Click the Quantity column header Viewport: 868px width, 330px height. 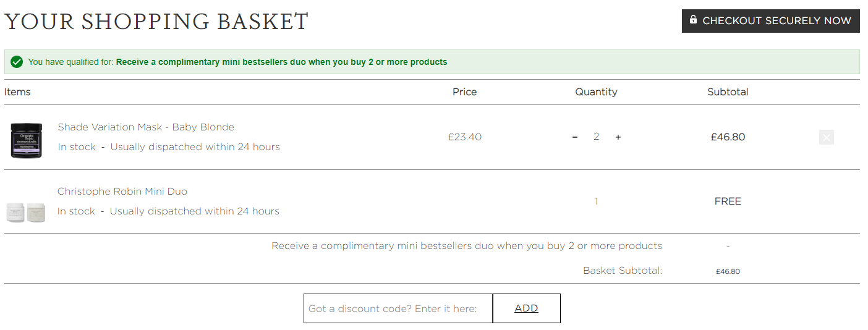click(x=596, y=92)
